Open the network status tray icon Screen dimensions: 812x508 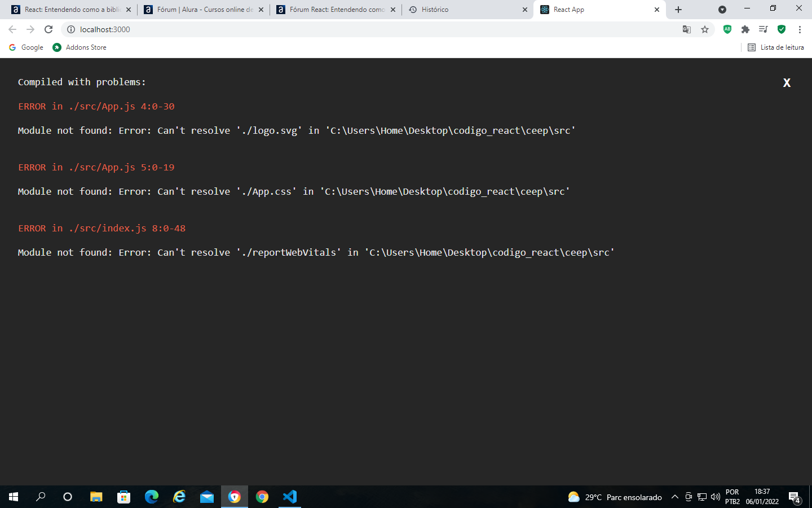702,497
